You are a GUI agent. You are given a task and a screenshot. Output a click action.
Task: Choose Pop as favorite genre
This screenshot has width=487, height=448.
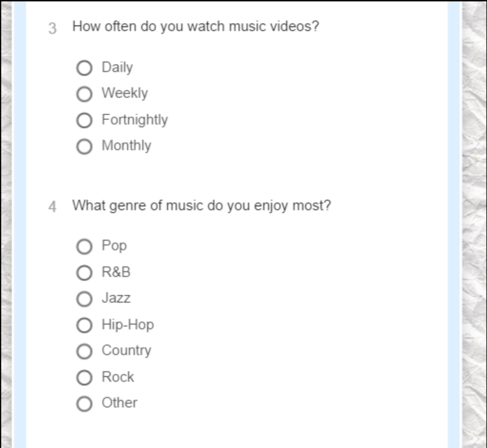[x=84, y=246]
